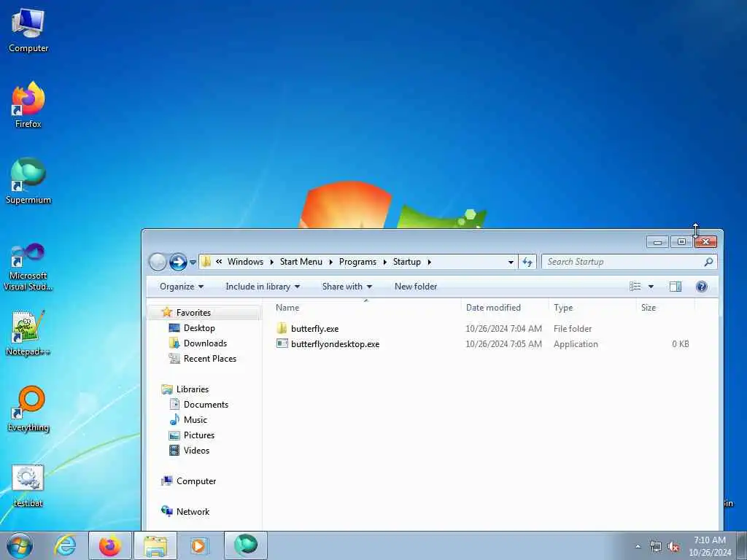This screenshot has width=747, height=560.
Task: Click Startup in the breadcrumb path
Action: pyautogui.click(x=407, y=262)
